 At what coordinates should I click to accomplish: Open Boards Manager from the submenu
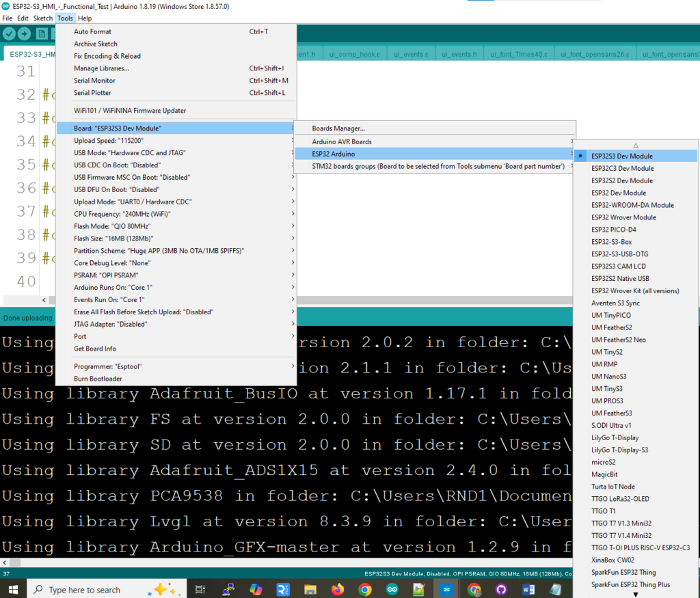pos(338,128)
